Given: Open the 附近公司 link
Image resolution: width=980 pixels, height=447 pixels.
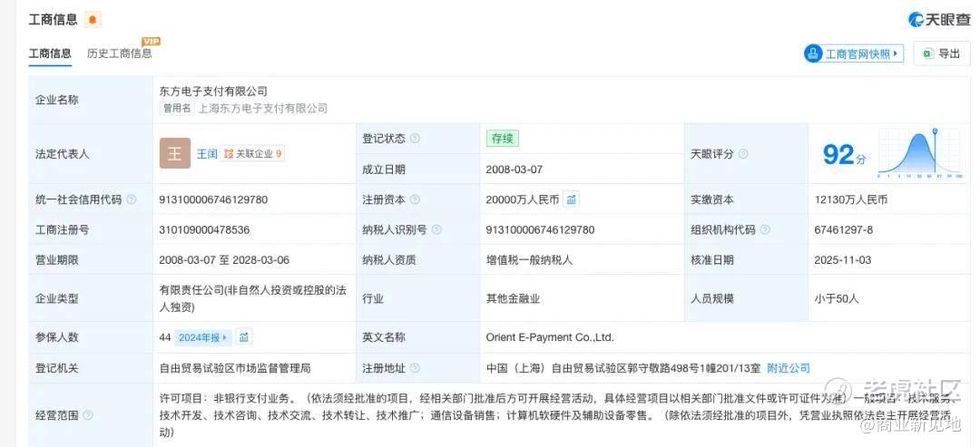Looking at the screenshot, I should [x=789, y=368].
